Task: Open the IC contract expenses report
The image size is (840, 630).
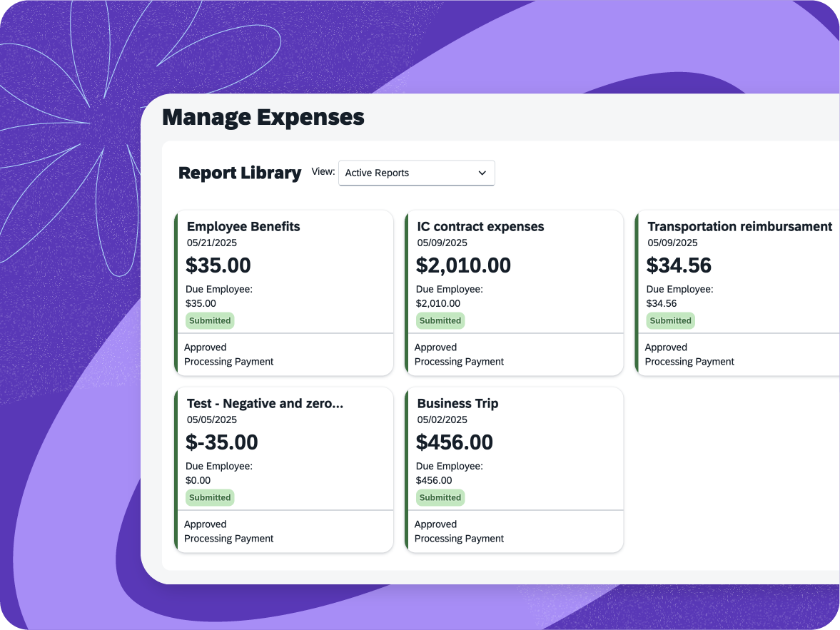Action: point(480,227)
